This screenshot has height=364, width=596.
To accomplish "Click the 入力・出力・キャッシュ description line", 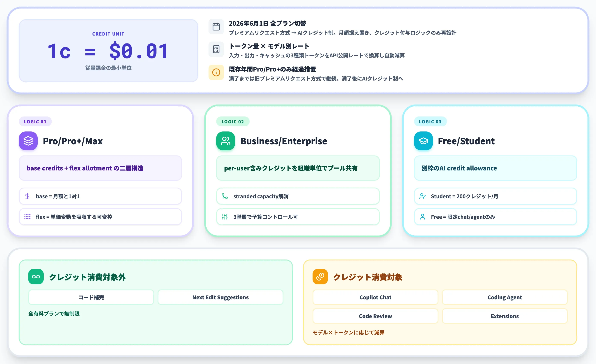I will (x=317, y=55).
